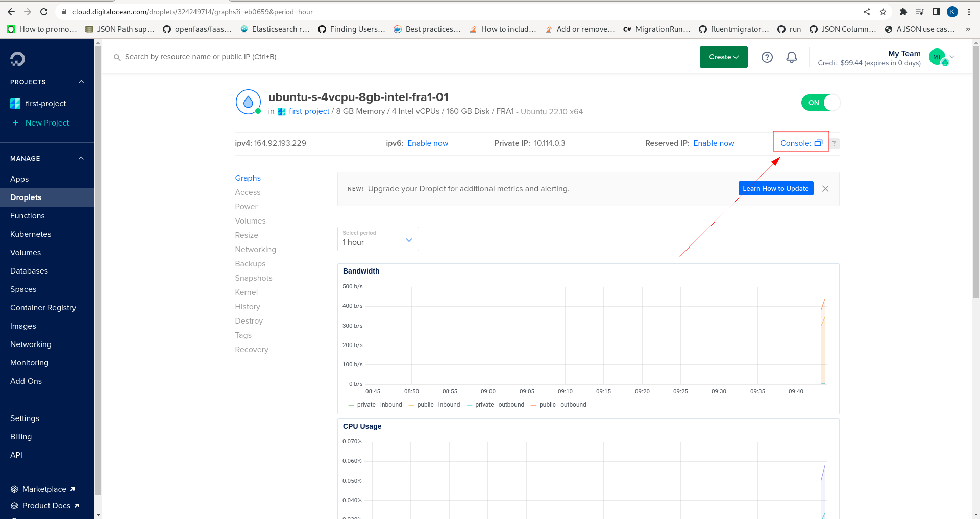Toggle the public - outbound legend entry
980x519 pixels.
(x=558, y=405)
